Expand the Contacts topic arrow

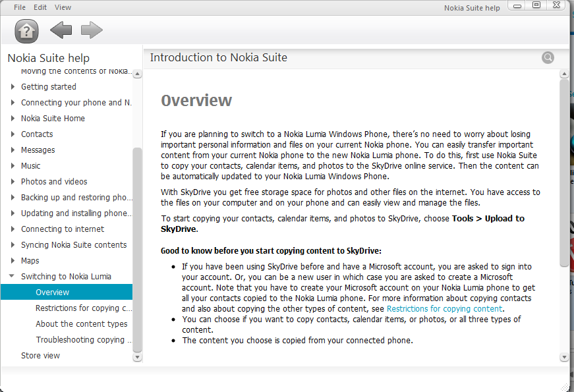(x=13, y=134)
